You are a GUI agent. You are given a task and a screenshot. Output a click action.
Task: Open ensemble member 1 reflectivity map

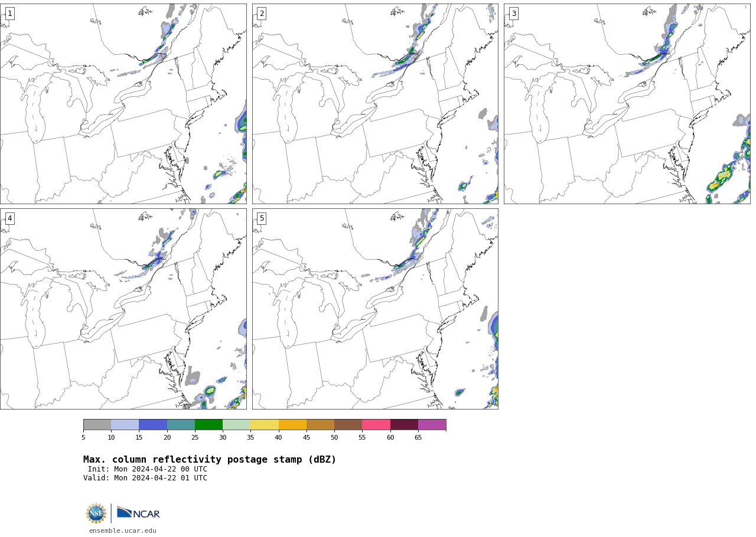pos(123,104)
